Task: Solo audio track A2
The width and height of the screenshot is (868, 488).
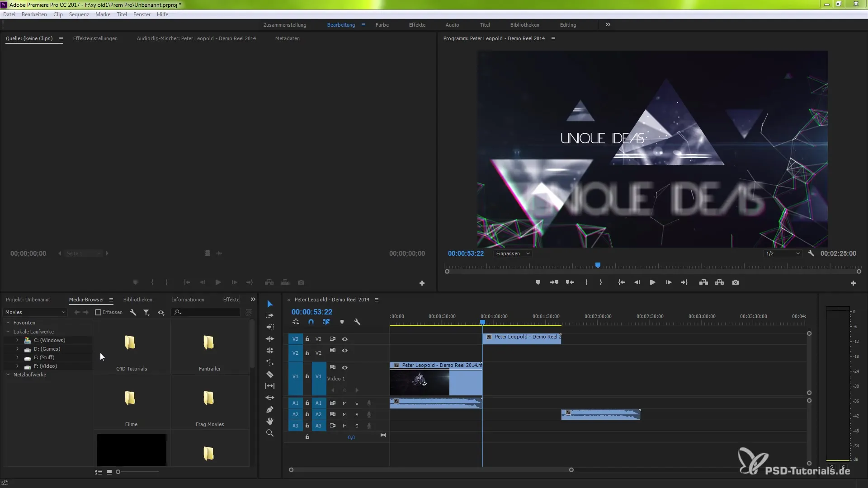Action: click(x=357, y=414)
